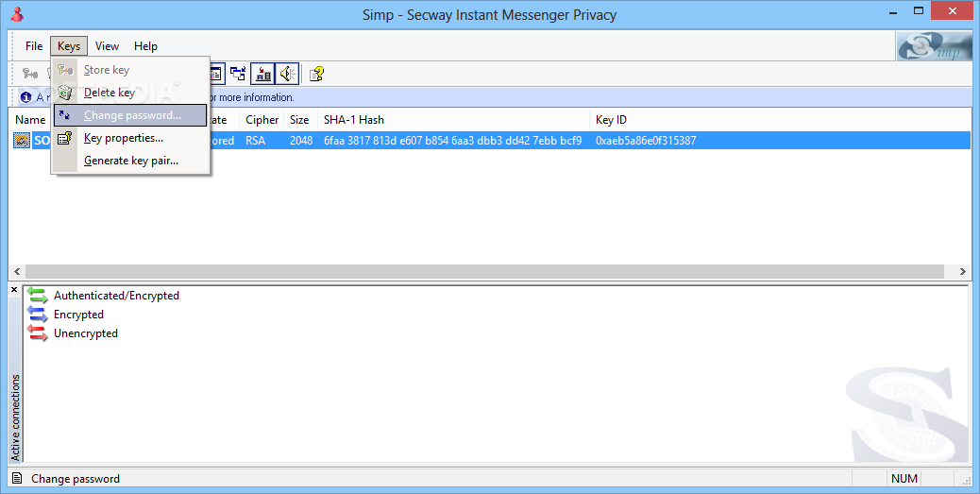Click the status bar document icon
Screen dimensions: 980x494
tap(18, 478)
